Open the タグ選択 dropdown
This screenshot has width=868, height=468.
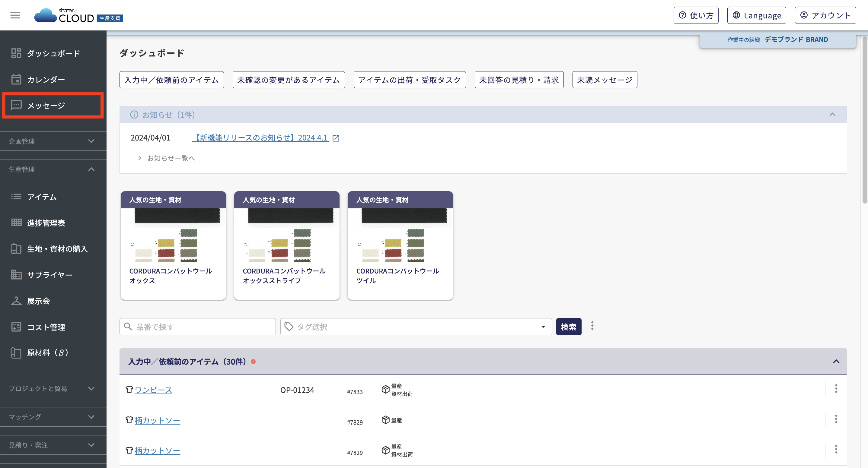coord(416,327)
